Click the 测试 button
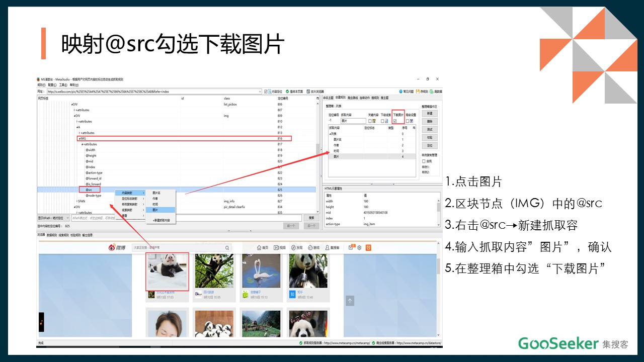Viewport: 644px width, 362px height. pos(429,130)
